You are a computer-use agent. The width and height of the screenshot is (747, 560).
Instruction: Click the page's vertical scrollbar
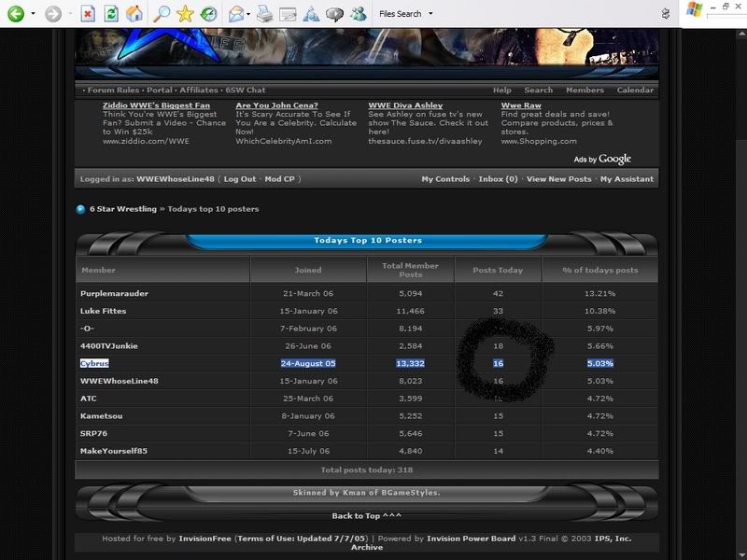[x=740, y=280]
